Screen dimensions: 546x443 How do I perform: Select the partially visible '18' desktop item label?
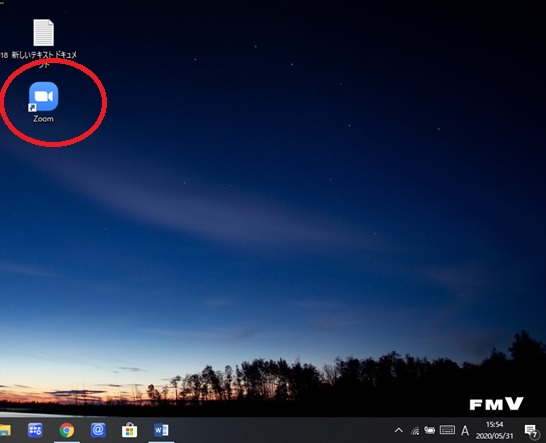tap(4, 55)
